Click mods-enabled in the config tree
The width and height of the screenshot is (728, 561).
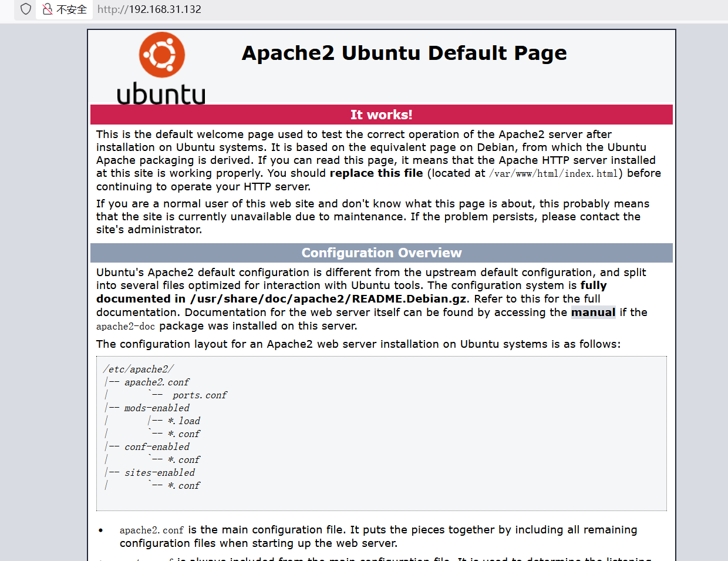(157, 408)
